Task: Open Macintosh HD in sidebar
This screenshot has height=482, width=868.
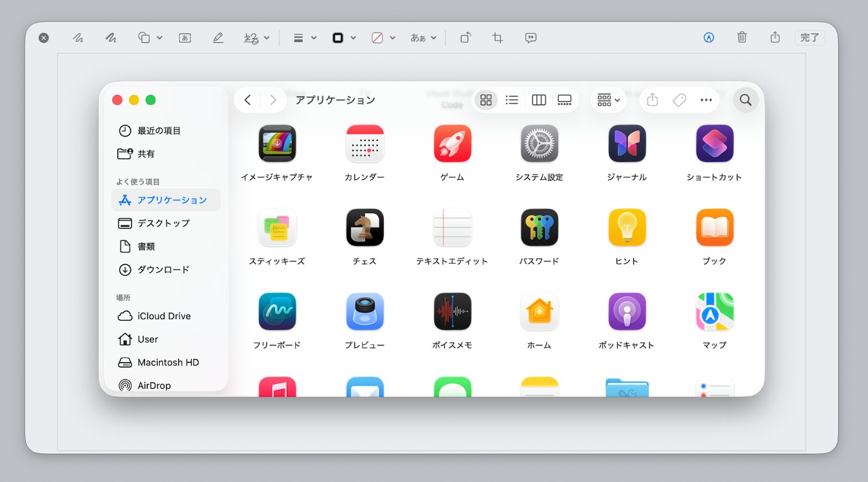Action: [166, 362]
